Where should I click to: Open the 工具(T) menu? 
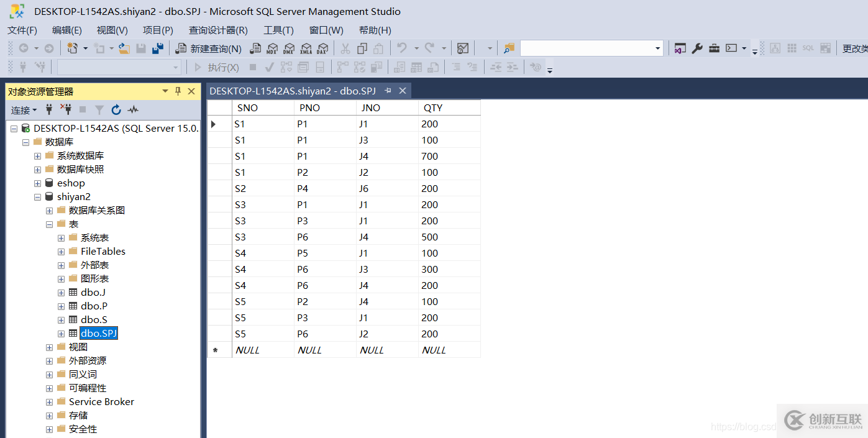pos(278,30)
